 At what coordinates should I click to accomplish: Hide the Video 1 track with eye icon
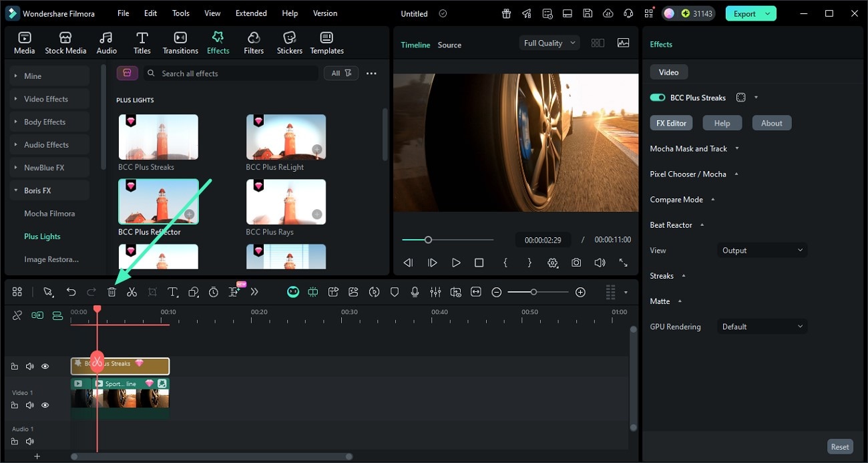[45, 405]
